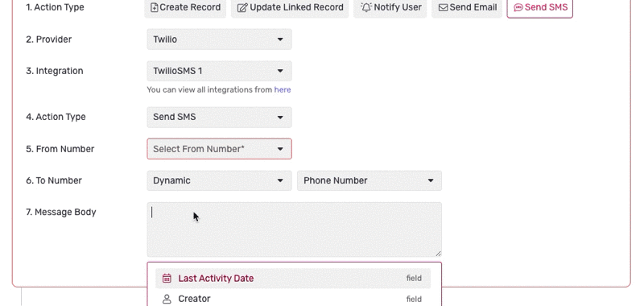Viewport: 644px width, 306px height.
Task: Expand the Integration dropdown showing TwilioSMS 1
Action: point(219,71)
